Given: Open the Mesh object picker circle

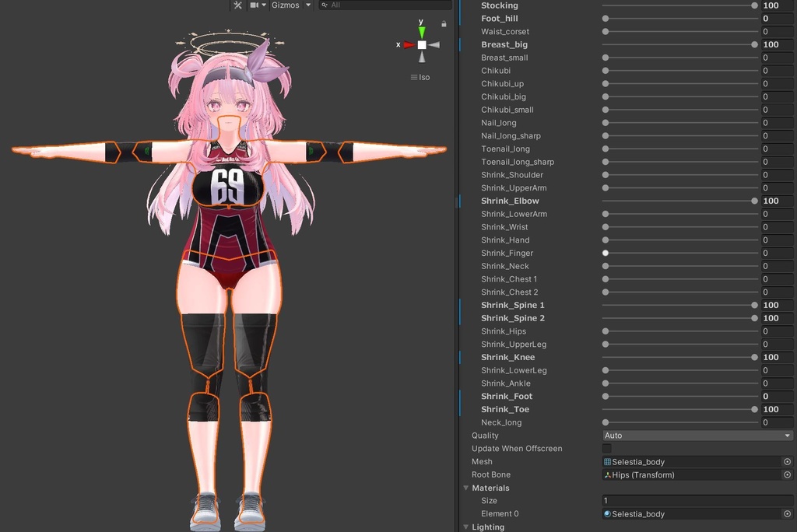Looking at the screenshot, I should [788, 462].
